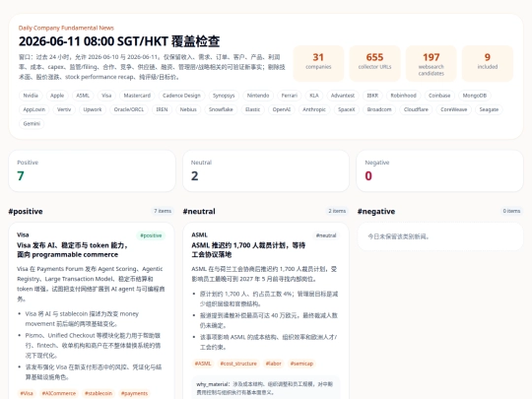Click the Broadcom company chip

[379, 109]
